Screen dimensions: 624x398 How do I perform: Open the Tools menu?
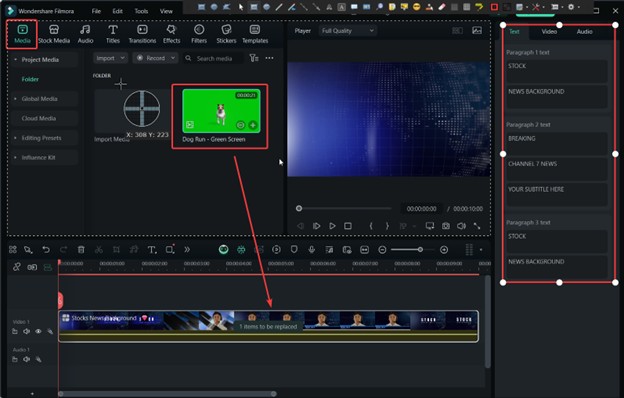(x=141, y=11)
